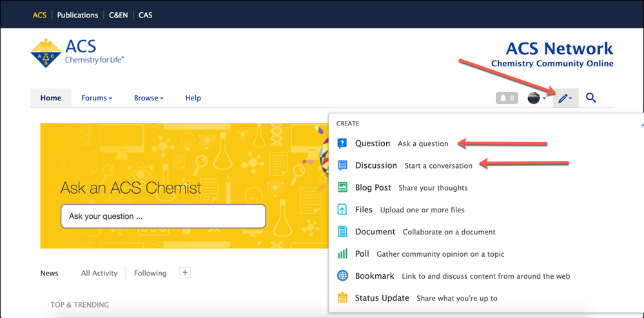Click the Document page icon

342,232
